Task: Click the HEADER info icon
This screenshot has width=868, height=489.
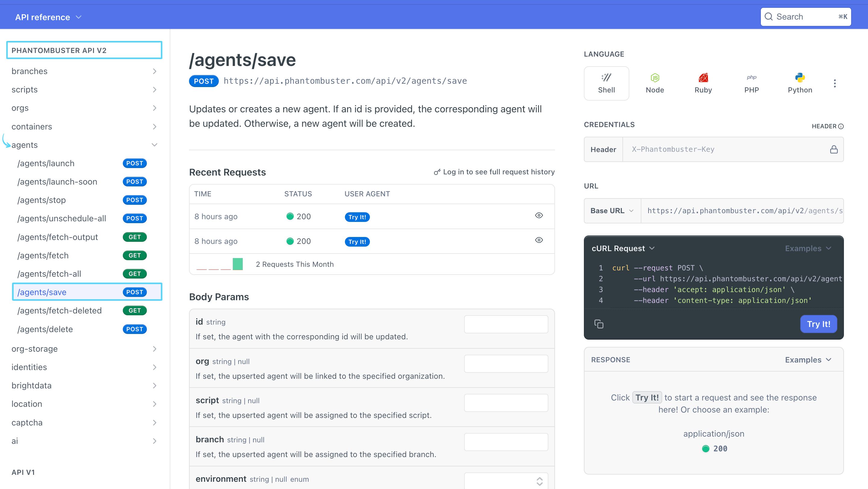Action: click(841, 126)
